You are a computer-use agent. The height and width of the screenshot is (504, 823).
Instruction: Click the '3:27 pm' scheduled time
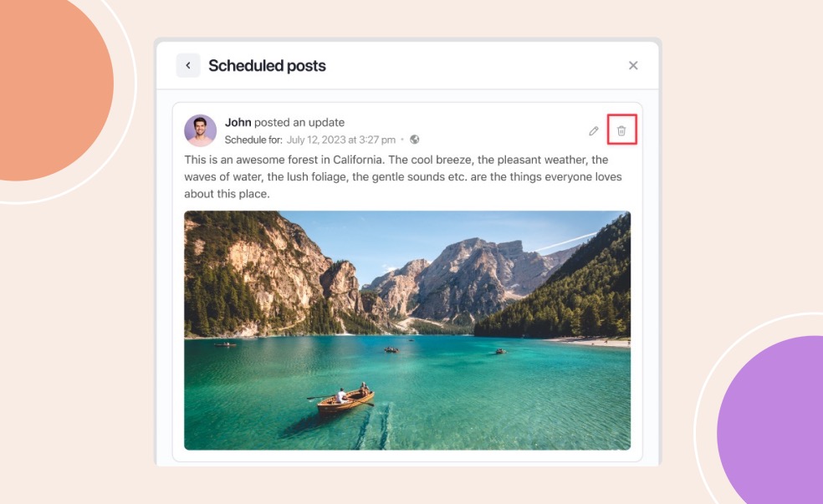(x=377, y=140)
